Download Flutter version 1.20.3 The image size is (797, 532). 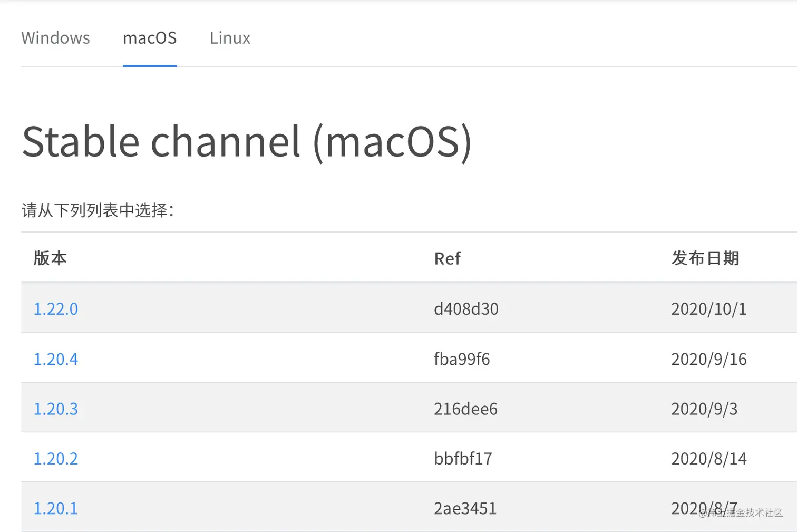pyautogui.click(x=56, y=409)
